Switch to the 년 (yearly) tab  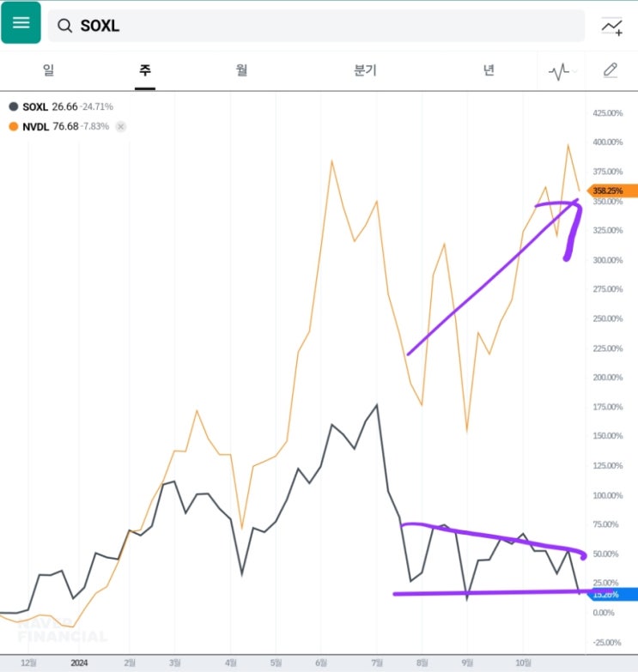489,70
